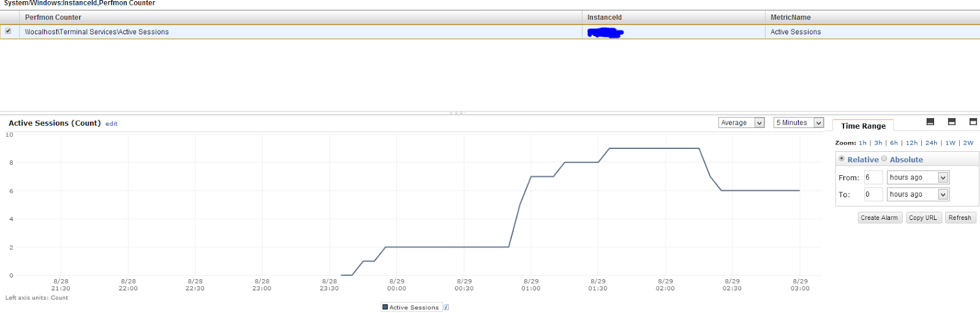Click the pane splitter handle dots
Viewport: 980px width, 313px height.
(457, 113)
